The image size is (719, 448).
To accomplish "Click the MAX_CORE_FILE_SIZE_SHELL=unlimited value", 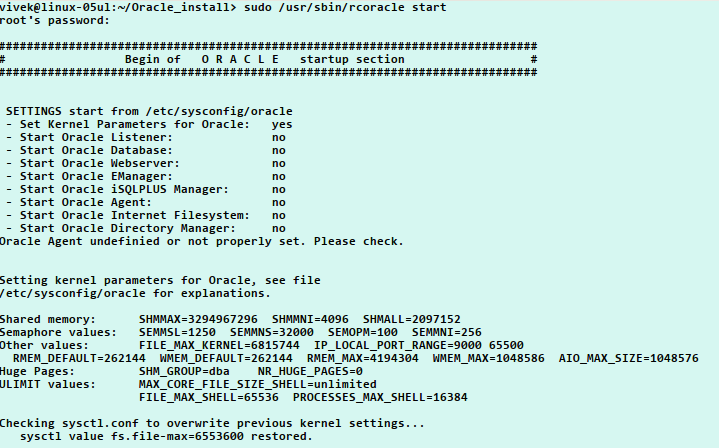I will coord(258,384).
